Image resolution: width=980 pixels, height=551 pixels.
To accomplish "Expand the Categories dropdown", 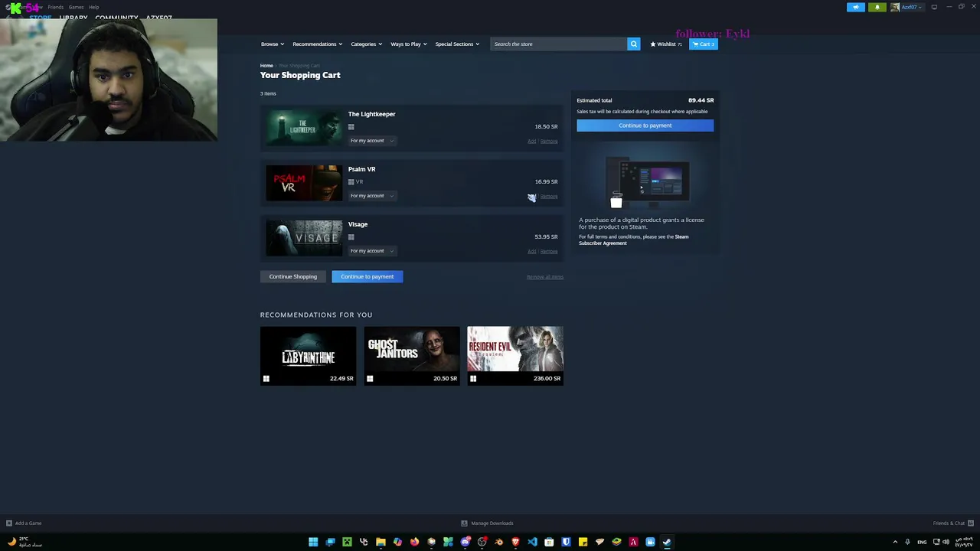I will (366, 44).
